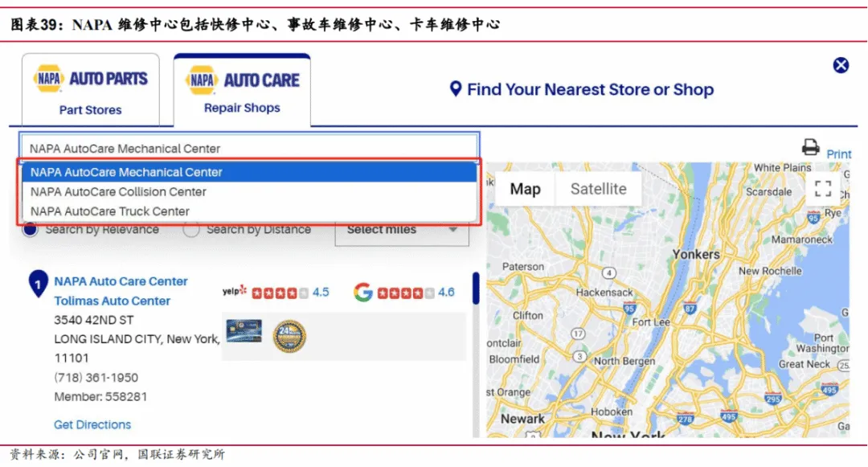Click the Google G logo icon

(x=363, y=292)
